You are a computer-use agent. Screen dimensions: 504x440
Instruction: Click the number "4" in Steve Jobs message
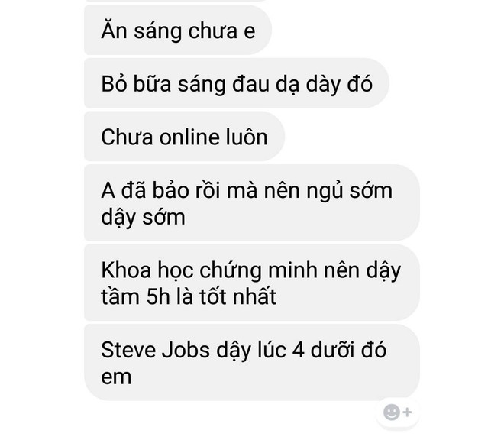299,350
